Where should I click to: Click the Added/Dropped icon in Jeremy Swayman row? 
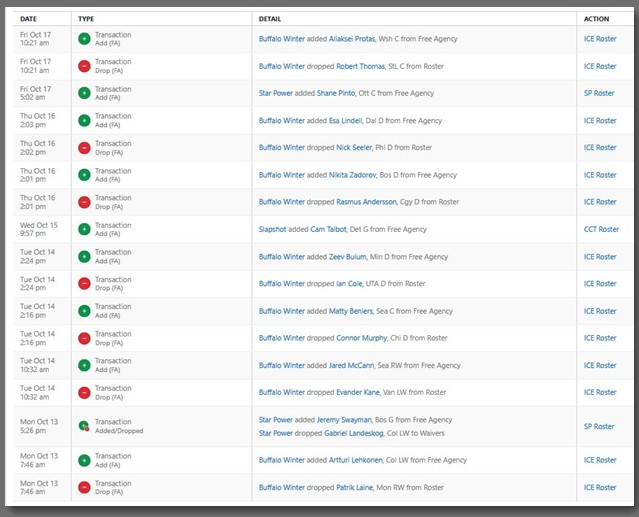click(x=84, y=426)
